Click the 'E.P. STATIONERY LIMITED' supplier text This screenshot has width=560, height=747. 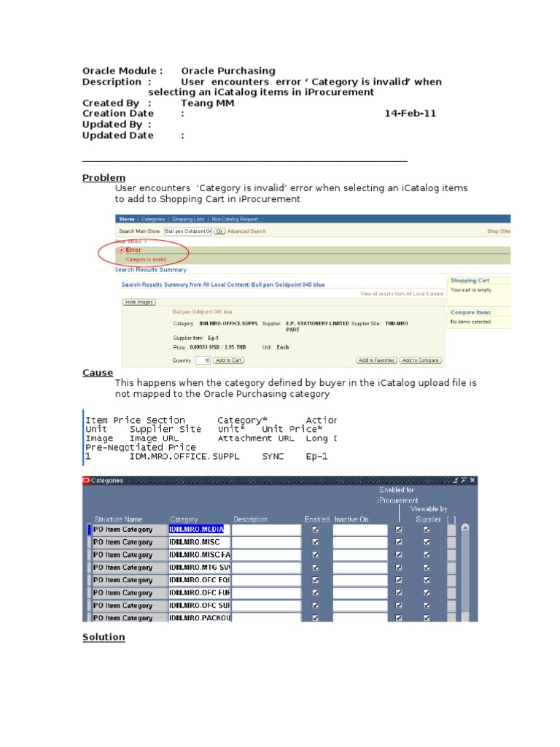pyautogui.click(x=317, y=323)
